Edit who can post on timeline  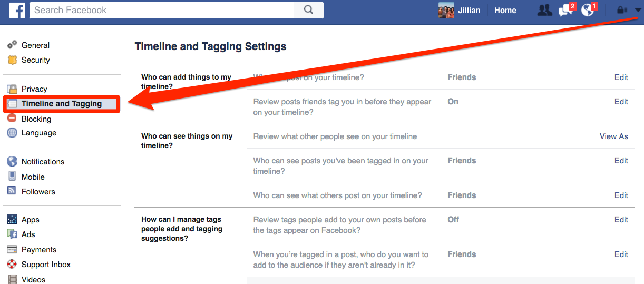click(621, 77)
